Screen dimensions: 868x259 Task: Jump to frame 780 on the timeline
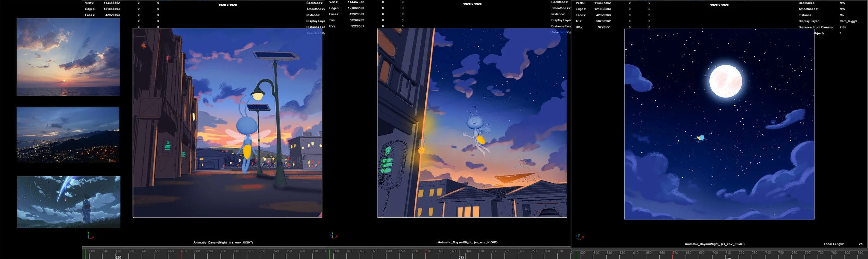[x=821, y=253]
